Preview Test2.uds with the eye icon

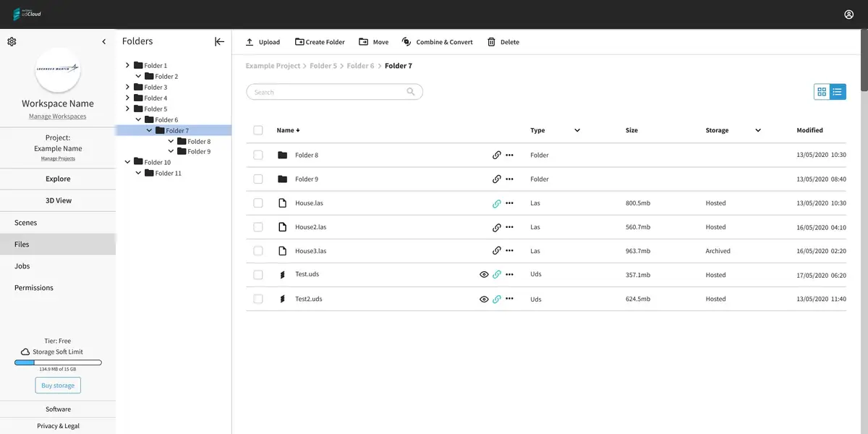(484, 299)
